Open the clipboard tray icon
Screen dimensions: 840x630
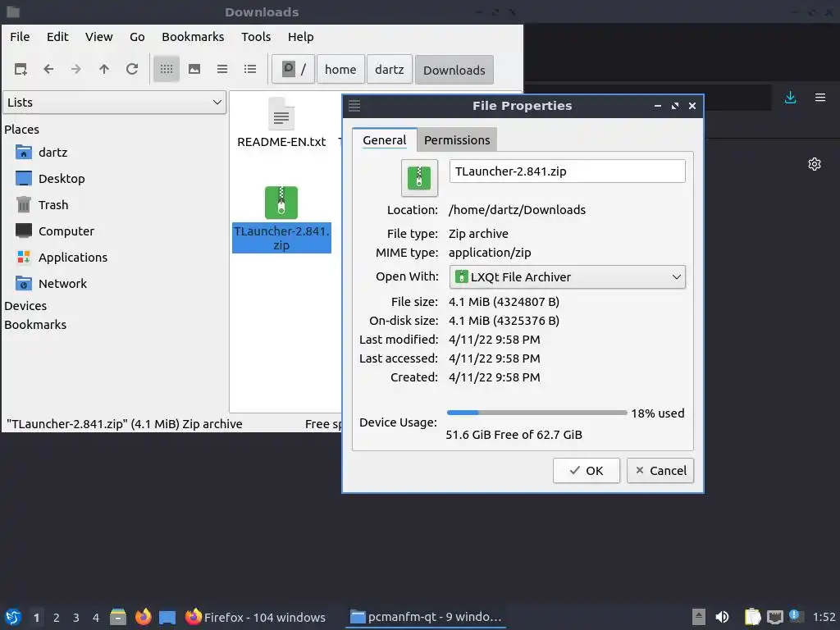pyautogui.click(x=752, y=617)
